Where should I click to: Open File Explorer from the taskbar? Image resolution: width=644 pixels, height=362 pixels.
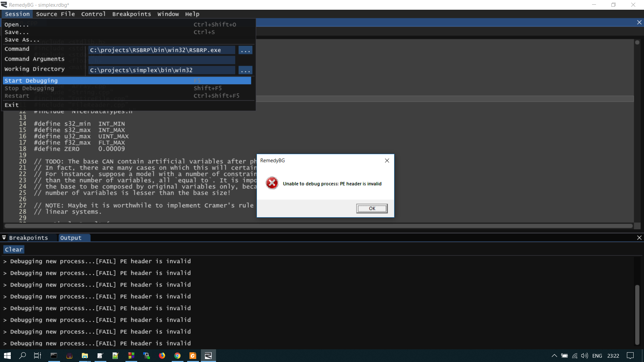(85, 356)
